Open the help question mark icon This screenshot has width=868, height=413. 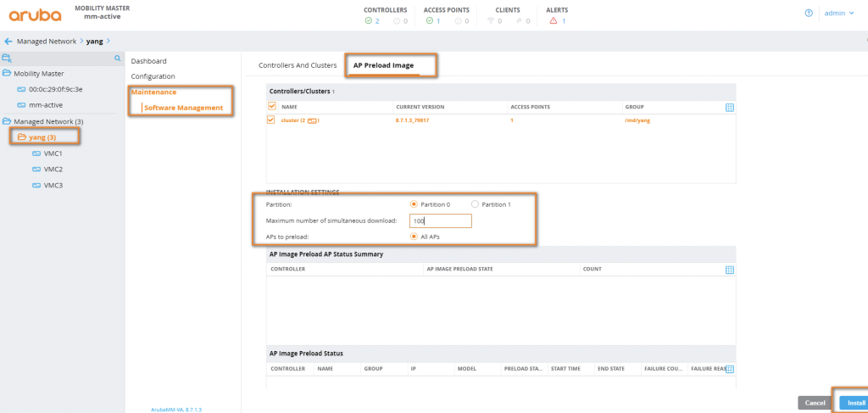coord(808,14)
